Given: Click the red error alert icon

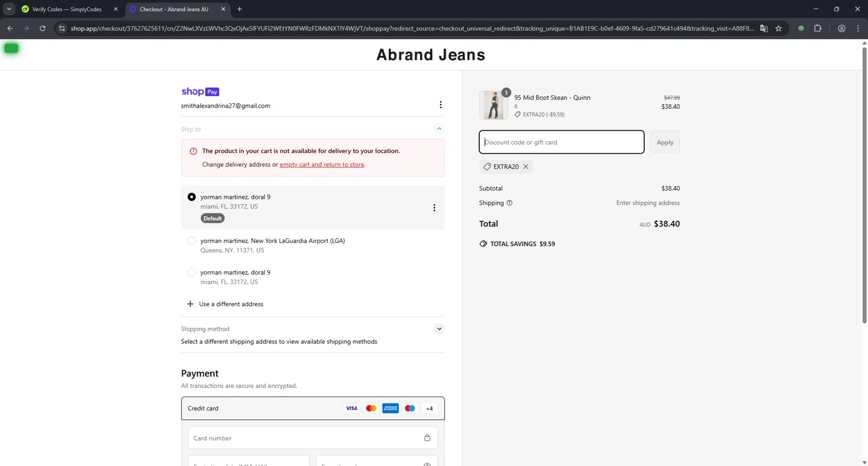Looking at the screenshot, I should click(x=193, y=151).
